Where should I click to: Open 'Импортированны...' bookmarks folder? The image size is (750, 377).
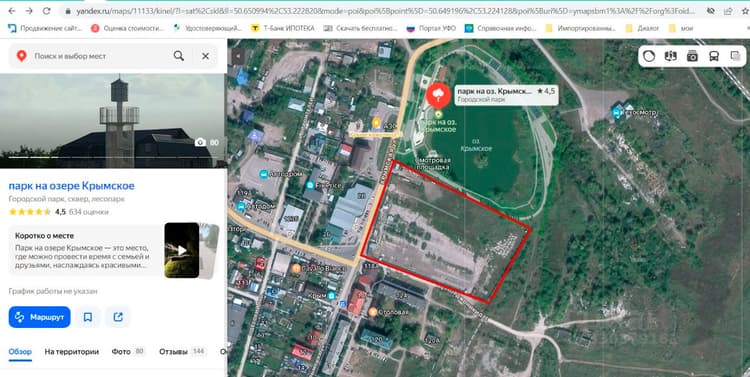[580, 28]
